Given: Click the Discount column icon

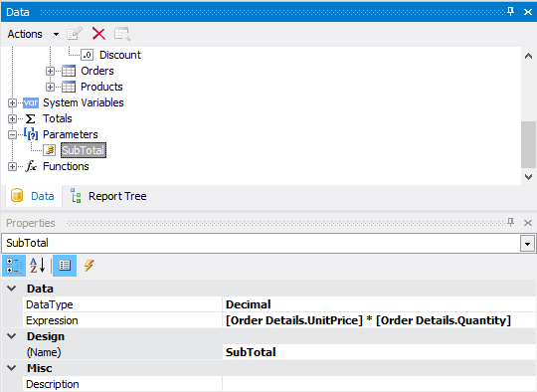Looking at the screenshot, I should (87, 55).
